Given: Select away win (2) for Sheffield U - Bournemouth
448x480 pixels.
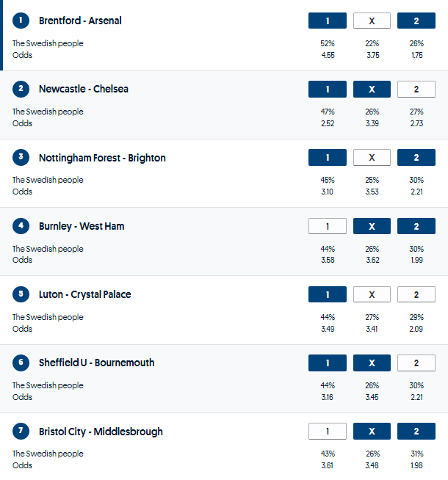Looking at the screenshot, I should pos(416,363).
